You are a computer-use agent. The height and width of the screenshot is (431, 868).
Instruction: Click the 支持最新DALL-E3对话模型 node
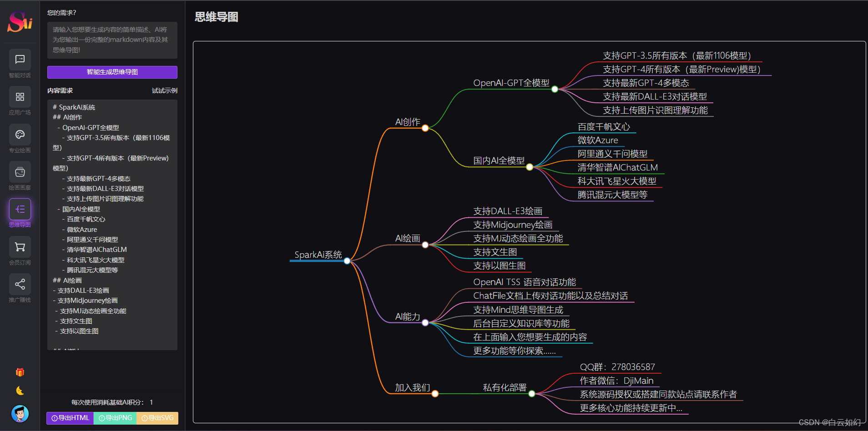[655, 96]
